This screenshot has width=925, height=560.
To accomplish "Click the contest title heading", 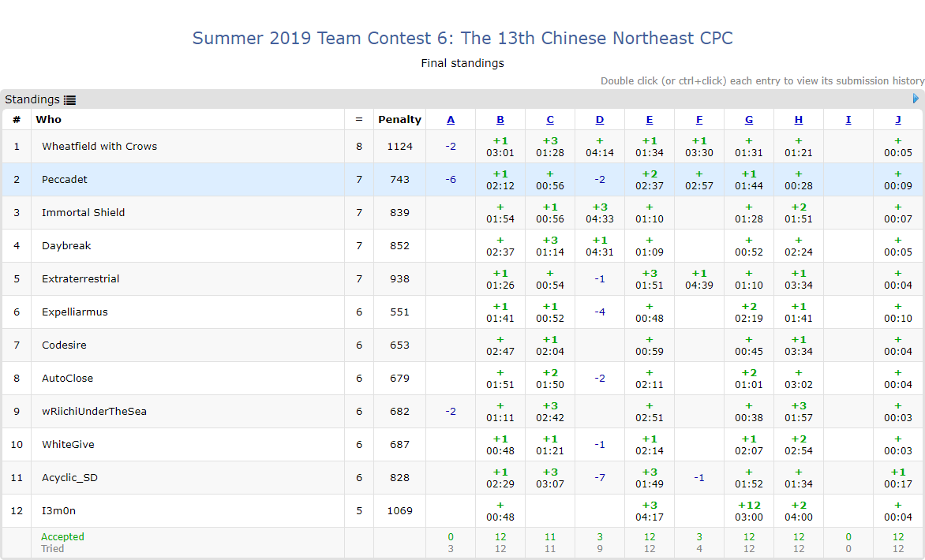I will (462, 38).
